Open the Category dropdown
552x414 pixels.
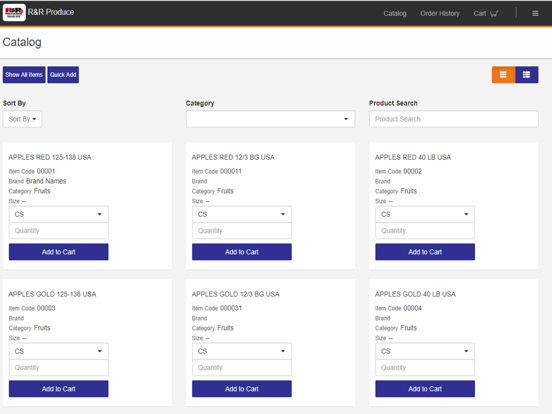(270, 119)
